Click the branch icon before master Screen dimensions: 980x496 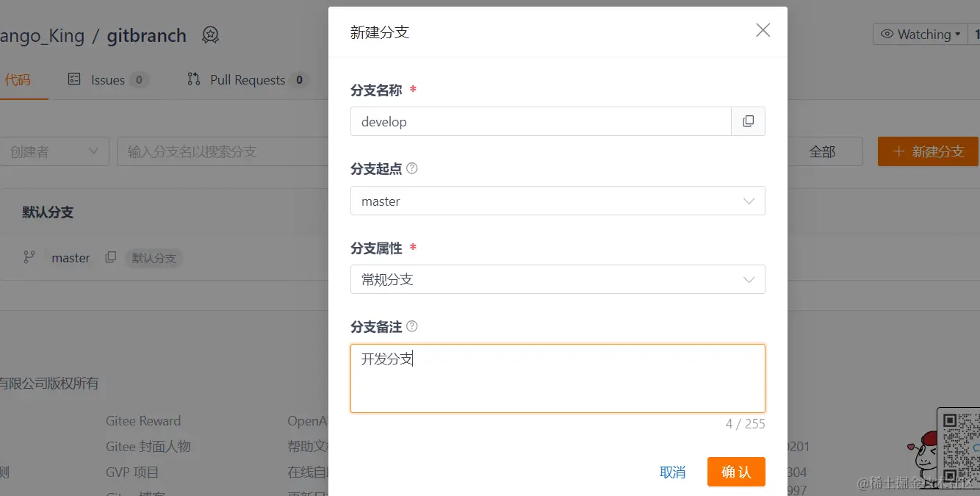click(29, 257)
